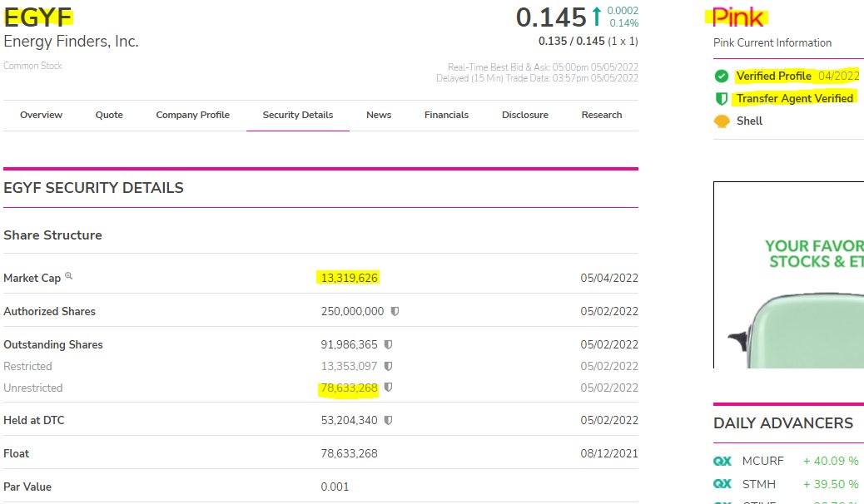Click the MCURF gain + 40.09 %
864x504 pixels.
[831, 461]
